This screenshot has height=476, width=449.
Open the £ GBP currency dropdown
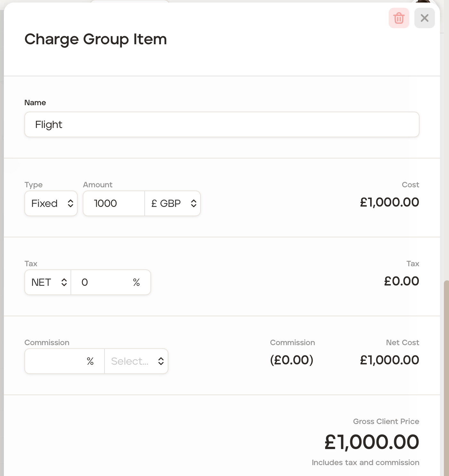(173, 203)
